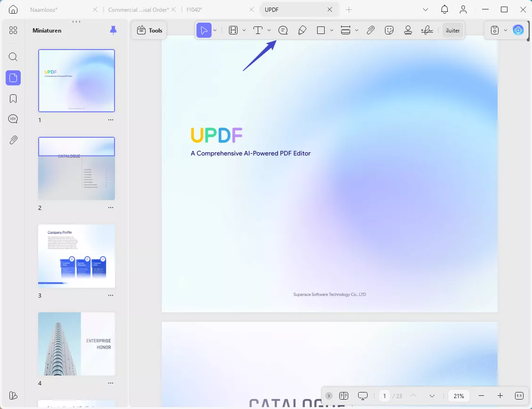
Task: Zoom out with the minus button
Action: 481,396
